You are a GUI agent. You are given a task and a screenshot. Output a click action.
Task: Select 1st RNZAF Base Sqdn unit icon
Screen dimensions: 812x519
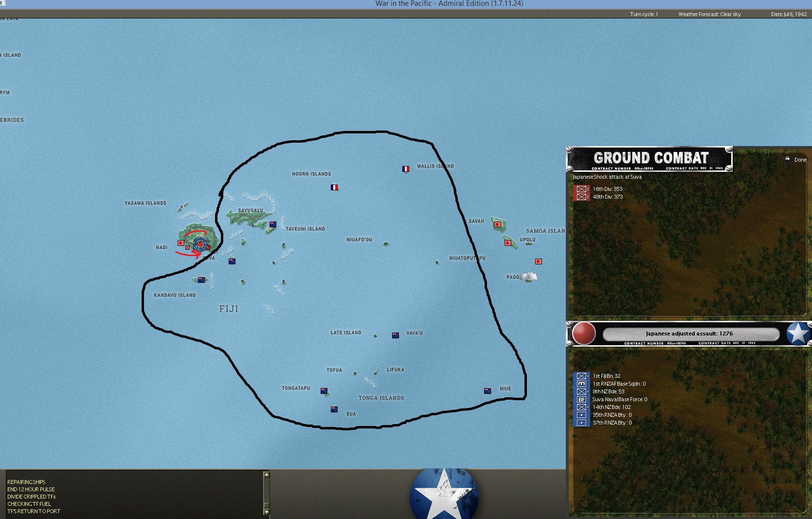pyautogui.click(x=581, y=384)
